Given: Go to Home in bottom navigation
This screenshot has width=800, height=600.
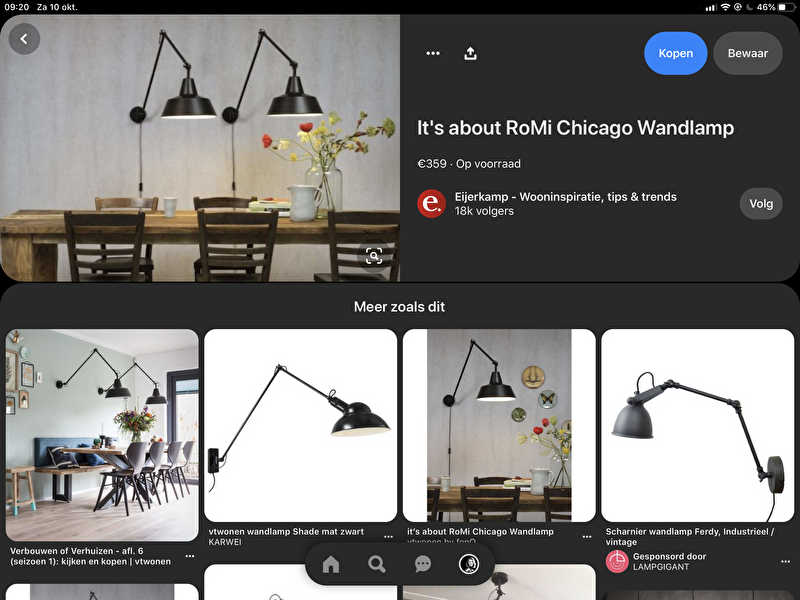Looking at the screenshot, I should (x=331, y=565).
